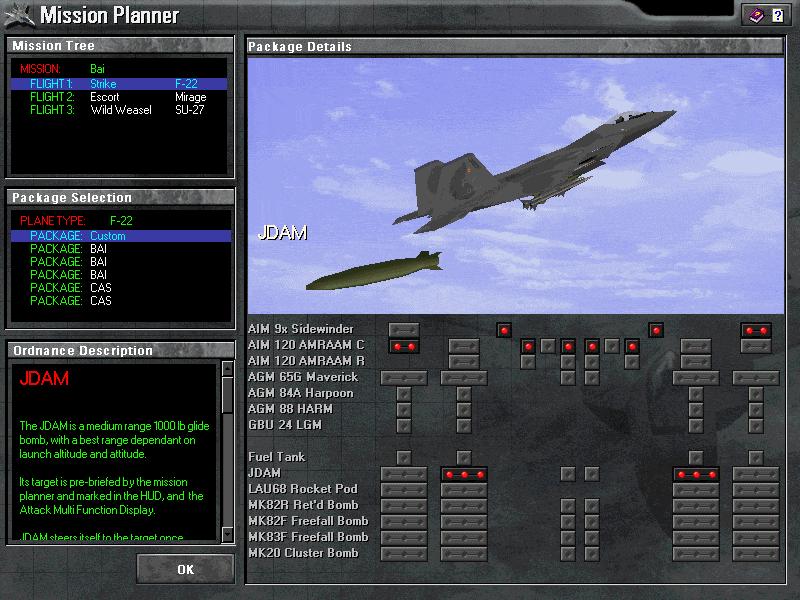Enable the leftmost AMRAAM R slot
800x600 pixels.
point(464,362)
